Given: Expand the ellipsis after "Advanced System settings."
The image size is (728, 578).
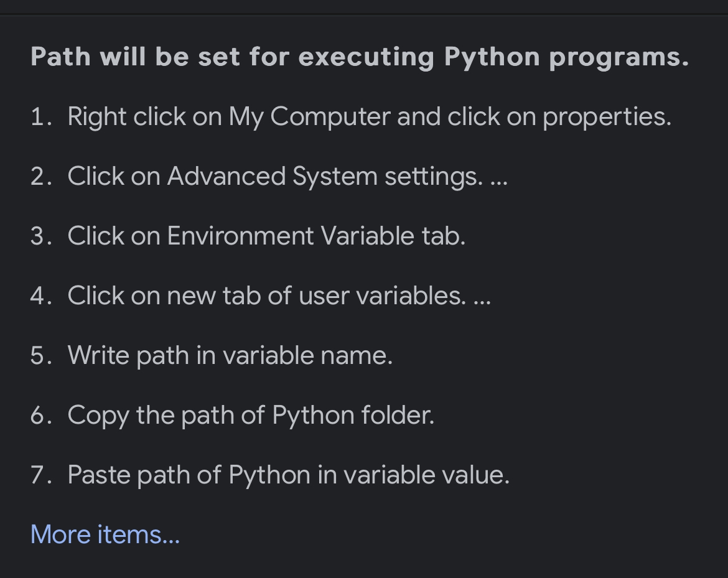Looking at the screenshot, I should (x=499, y=177).
